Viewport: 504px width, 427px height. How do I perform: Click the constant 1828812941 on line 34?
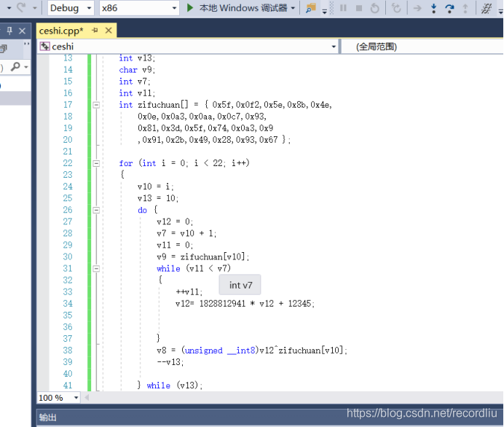222,304
